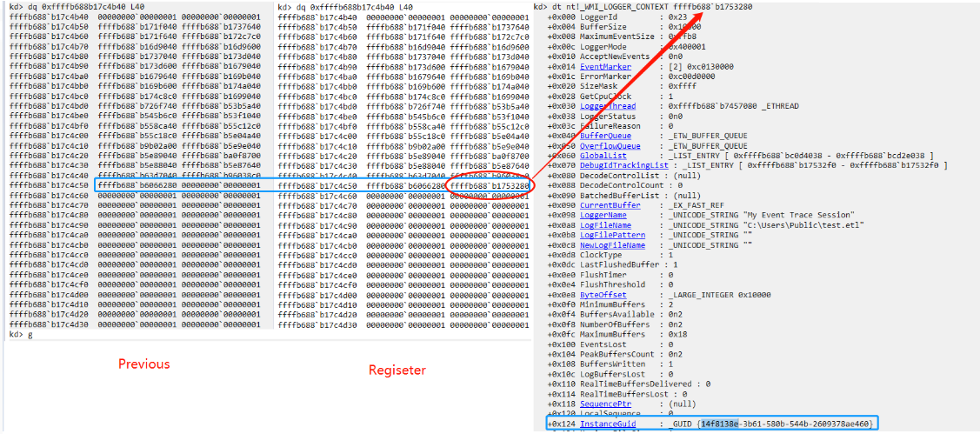980x434 pixels.
Task: Open the BufferQueue field link
Action: point(605,136)
